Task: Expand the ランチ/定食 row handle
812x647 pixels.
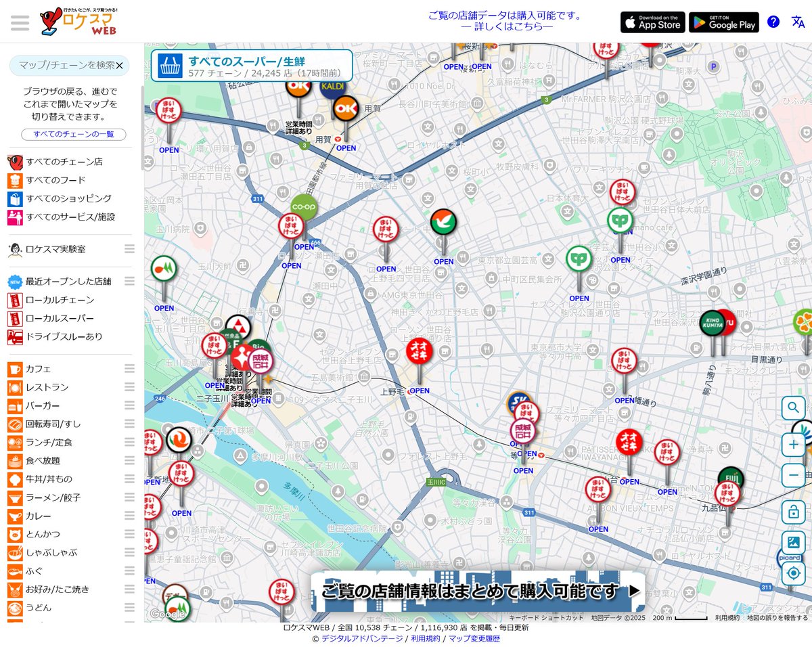Action: coord(129,442)
